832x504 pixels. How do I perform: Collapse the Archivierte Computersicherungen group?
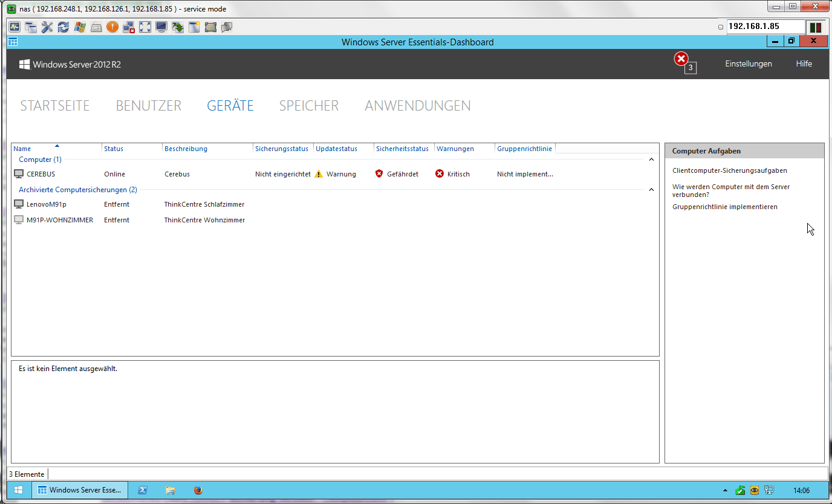tap(651, 190)
